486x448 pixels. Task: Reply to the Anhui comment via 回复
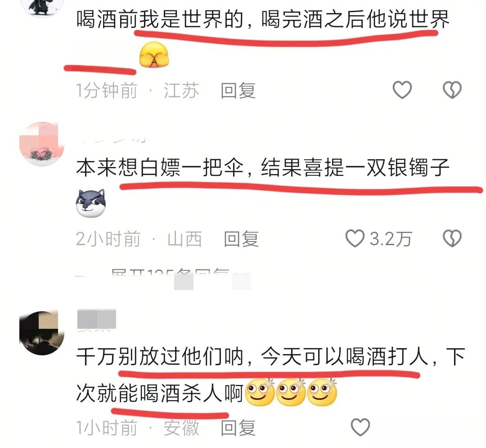point(238,428)
